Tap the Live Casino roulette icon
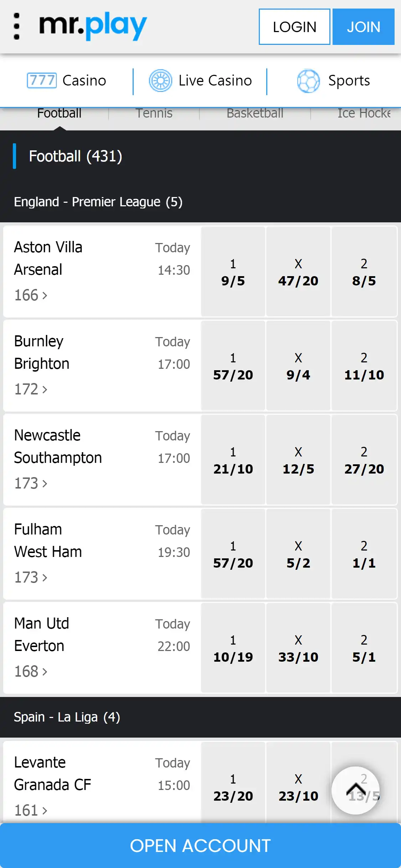 (x=160, y=81)
